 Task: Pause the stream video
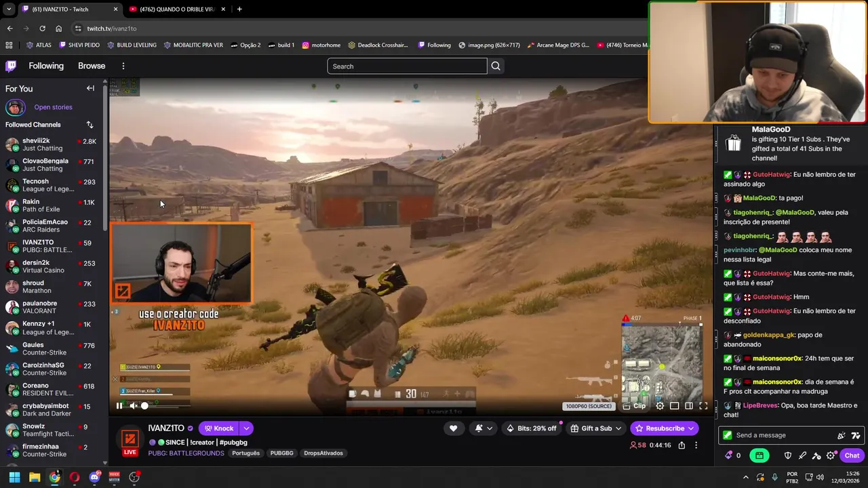pyautogui.click(x=119, y=406)
